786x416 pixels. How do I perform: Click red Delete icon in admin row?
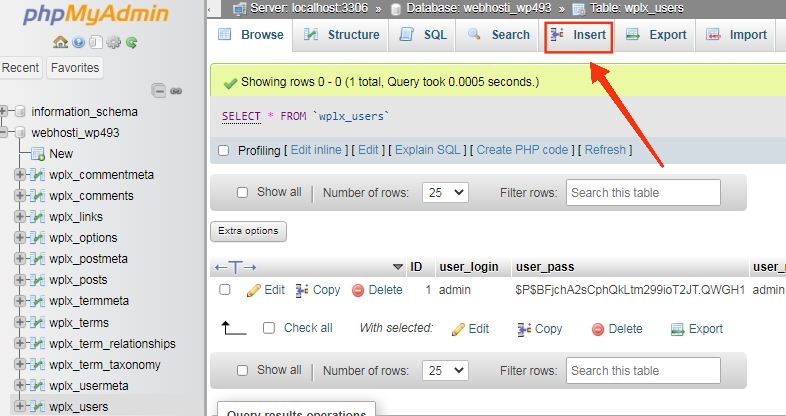(x=358, y=290)
